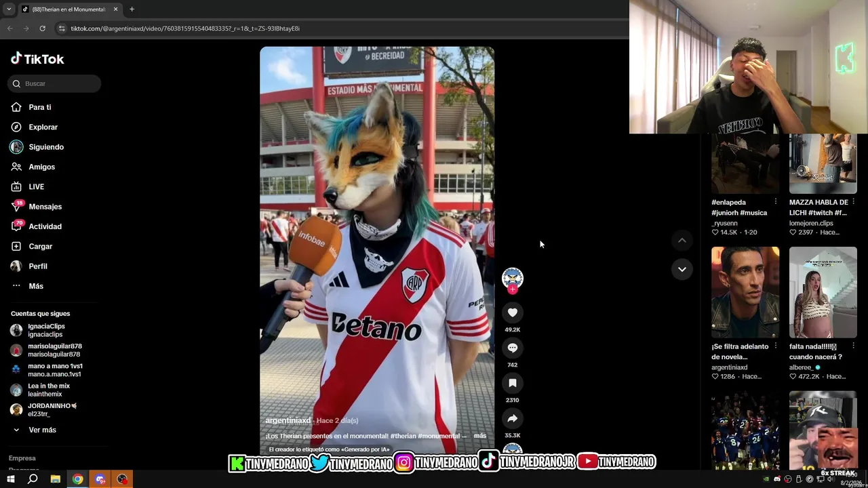Open a new browser tab
This screenshot has width=868, height=488.
[132, 9]
